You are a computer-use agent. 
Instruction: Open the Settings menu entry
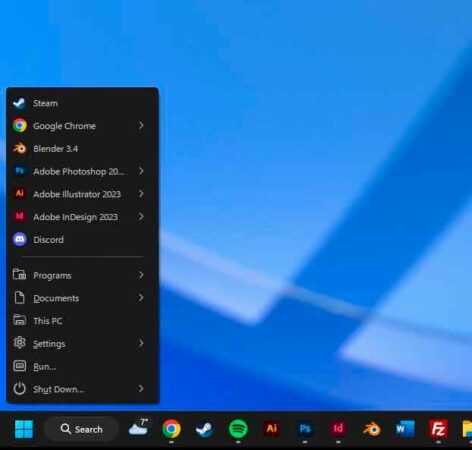(82, 343)
